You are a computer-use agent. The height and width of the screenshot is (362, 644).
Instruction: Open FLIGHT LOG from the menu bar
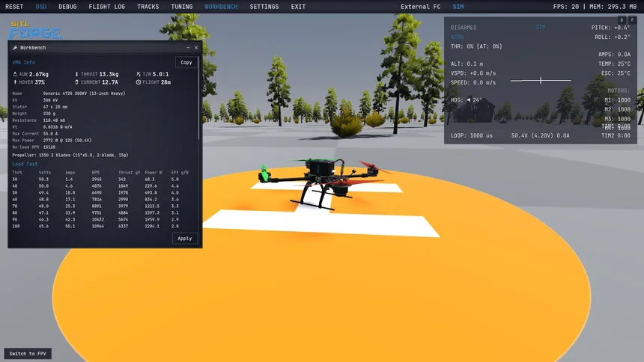(107, 7)
